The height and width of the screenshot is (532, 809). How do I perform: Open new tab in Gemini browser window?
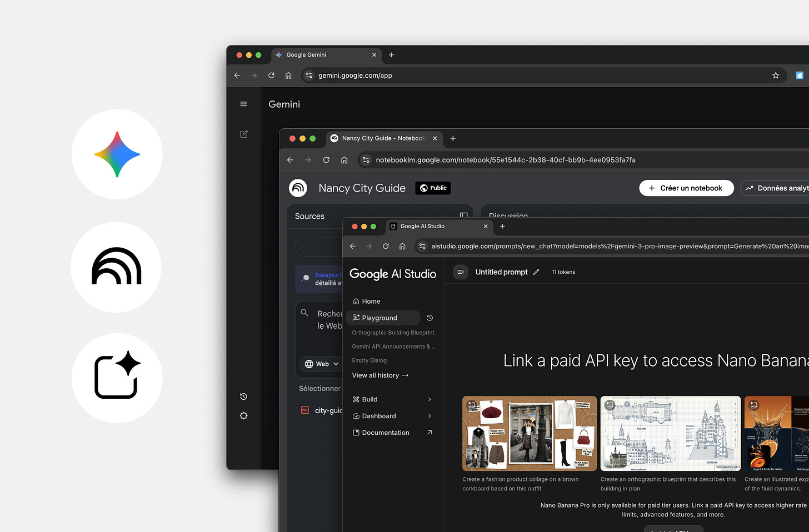pos(391,55)
